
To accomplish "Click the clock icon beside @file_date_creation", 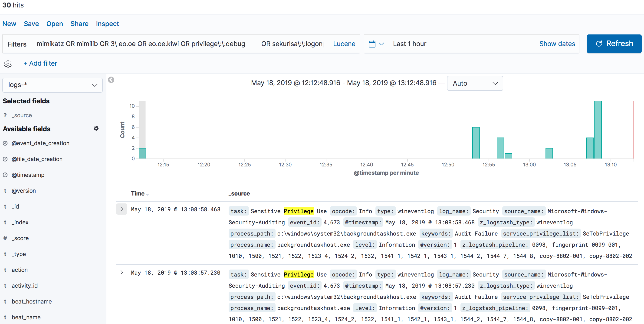I will pyautogui.click(x=5, y=159).
